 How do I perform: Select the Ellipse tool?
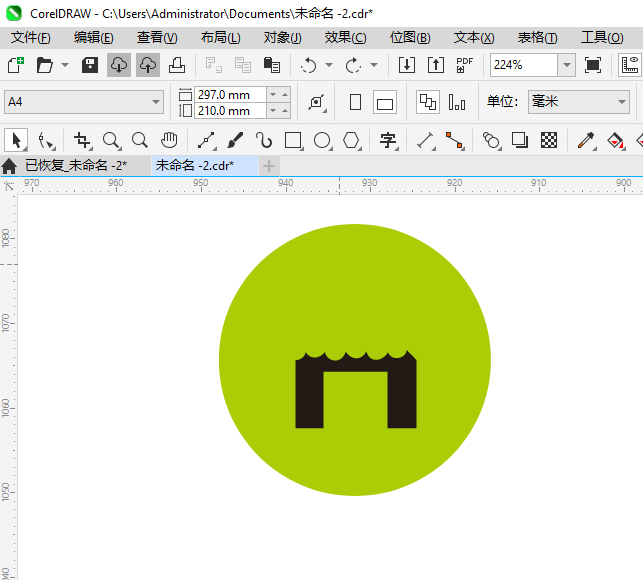pyautogui.click(x=322, y=140)
